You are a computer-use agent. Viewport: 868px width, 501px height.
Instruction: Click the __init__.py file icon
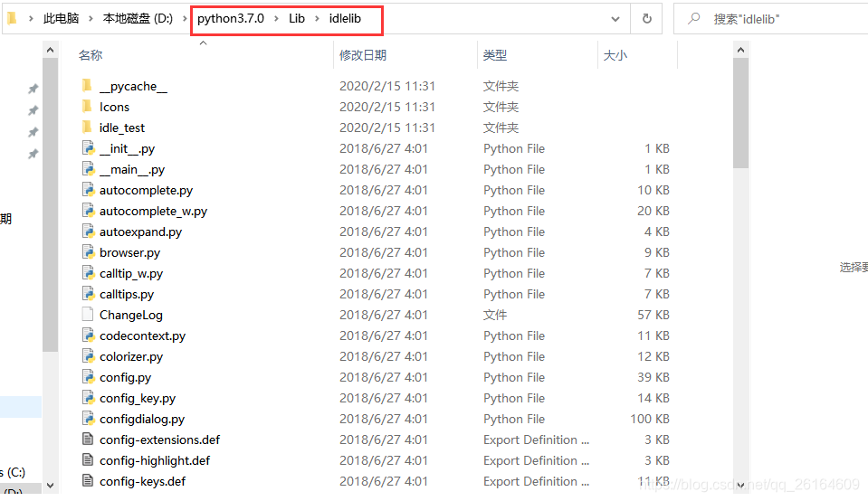(88, 148)
